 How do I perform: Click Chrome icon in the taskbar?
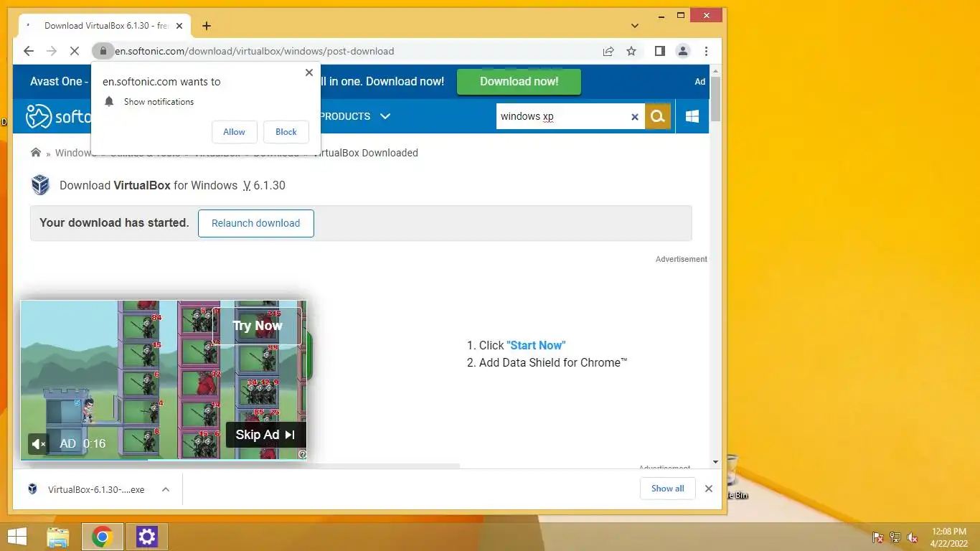(103, 537)
